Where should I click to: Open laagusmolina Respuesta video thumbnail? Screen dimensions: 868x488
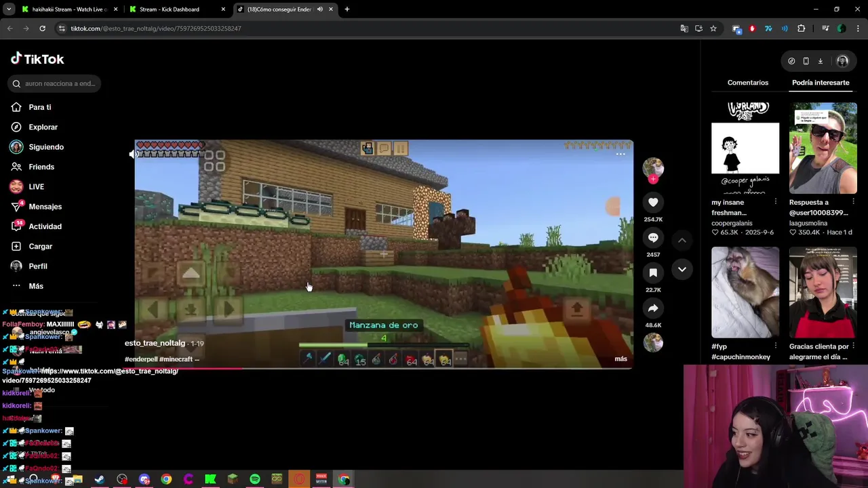pyautogui.click(x=823, y=148)
